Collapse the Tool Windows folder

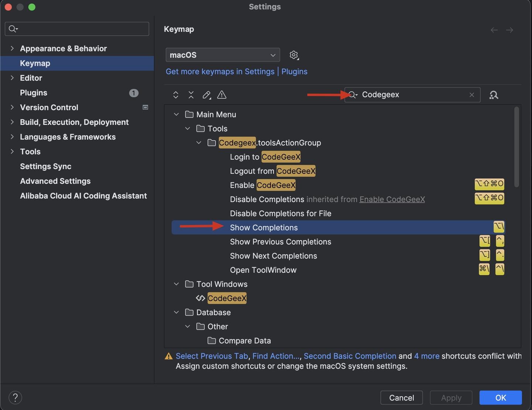(x=177, y=284)
